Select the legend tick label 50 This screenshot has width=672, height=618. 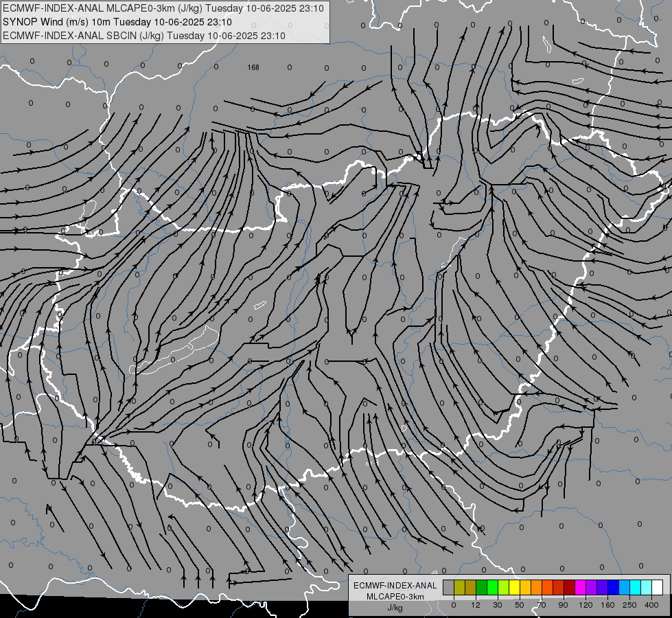(520, 605)
